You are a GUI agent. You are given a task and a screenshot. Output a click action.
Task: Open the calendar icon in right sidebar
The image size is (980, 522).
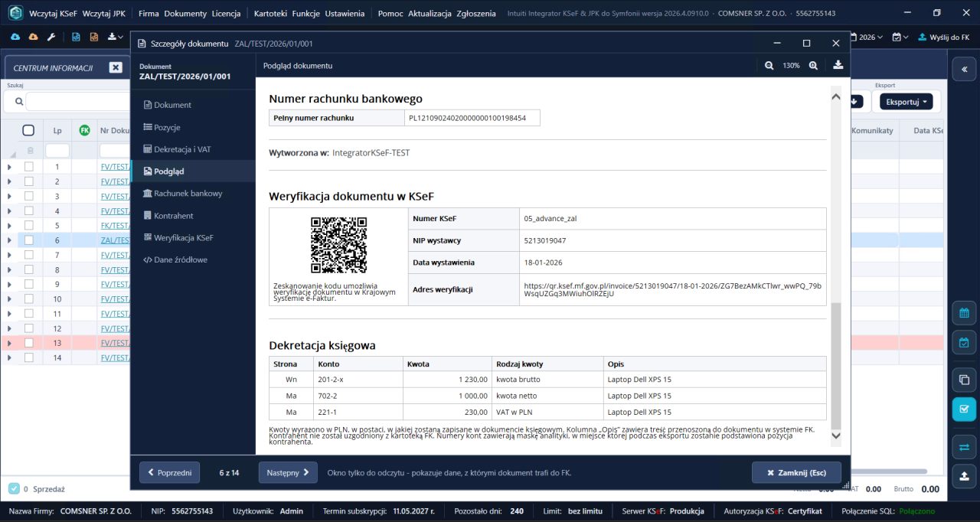(964, 313)
